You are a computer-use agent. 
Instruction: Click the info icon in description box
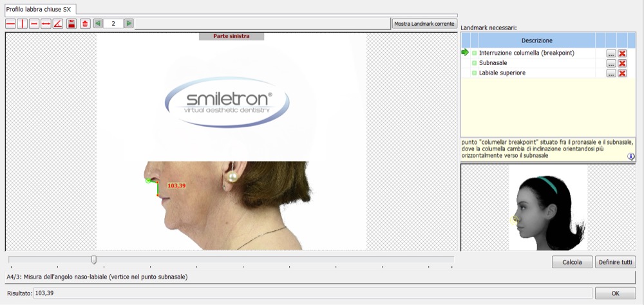point(631,156)
